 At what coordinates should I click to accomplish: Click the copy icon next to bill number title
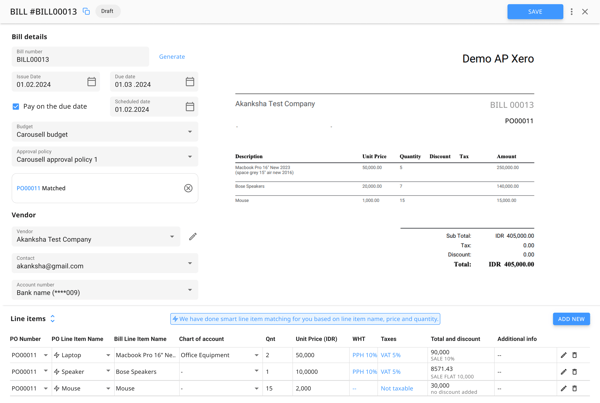tap(86, 12)
